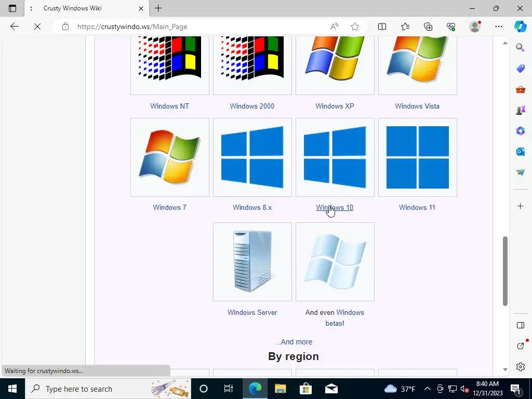The width and height of the screenshot is (532, 399).
Task: Close the Crusty Windows Wiki tab
Action: (x=141, y=8)
